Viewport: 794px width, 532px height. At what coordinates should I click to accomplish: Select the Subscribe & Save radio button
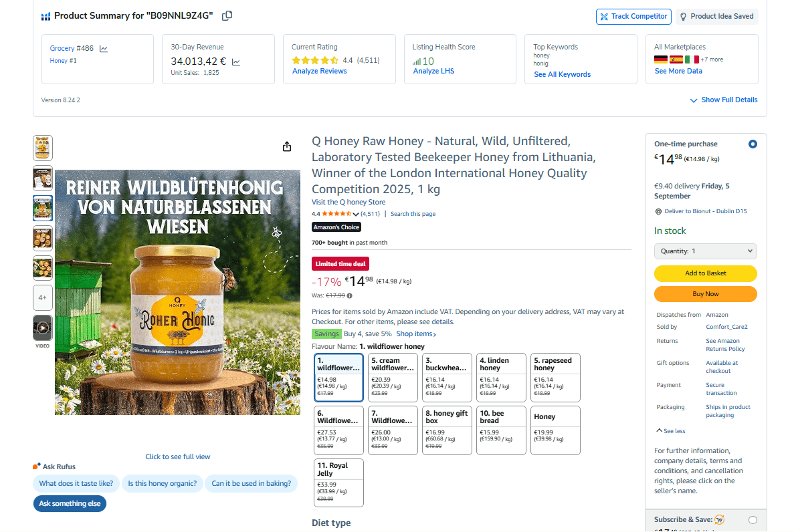753,520
